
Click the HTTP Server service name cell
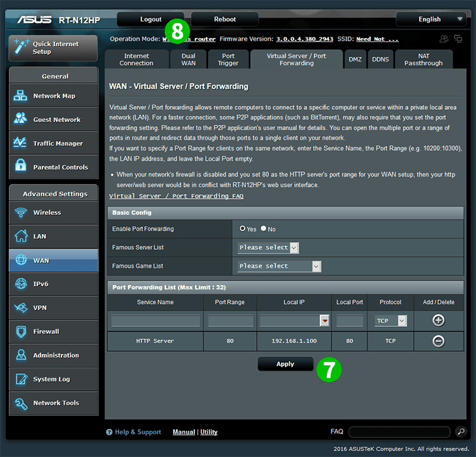pyautogui.click(x=155, y=341)
